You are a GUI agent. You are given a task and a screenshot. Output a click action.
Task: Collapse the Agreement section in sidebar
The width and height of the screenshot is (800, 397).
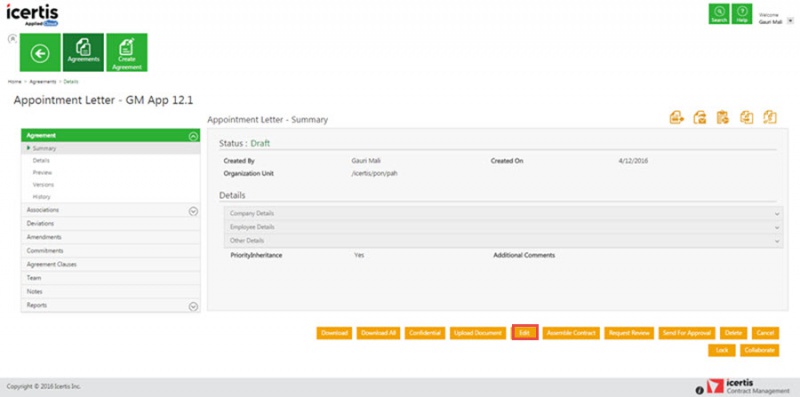point(193,136)
